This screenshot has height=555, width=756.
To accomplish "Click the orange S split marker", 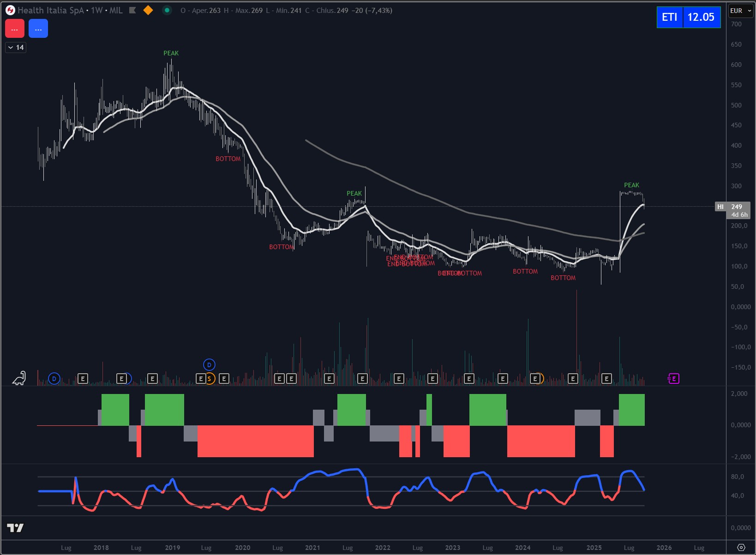I will (x=210, y=379).
